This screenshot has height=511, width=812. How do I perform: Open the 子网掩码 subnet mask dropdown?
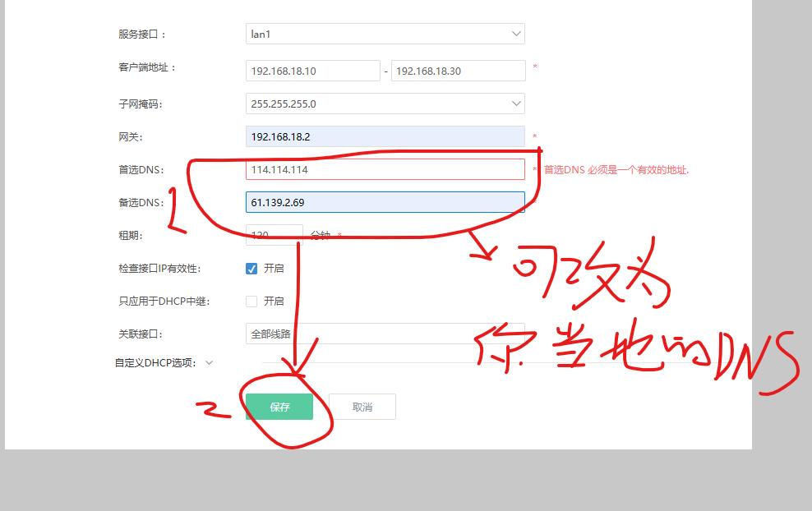pyautogui.click(x=385, y=104)
